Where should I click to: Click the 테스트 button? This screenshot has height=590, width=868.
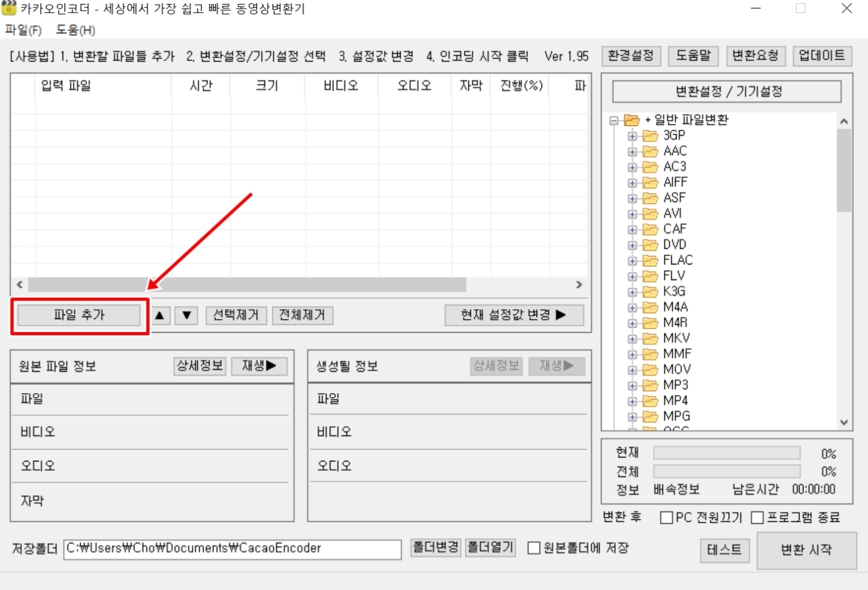coord(725,550)
